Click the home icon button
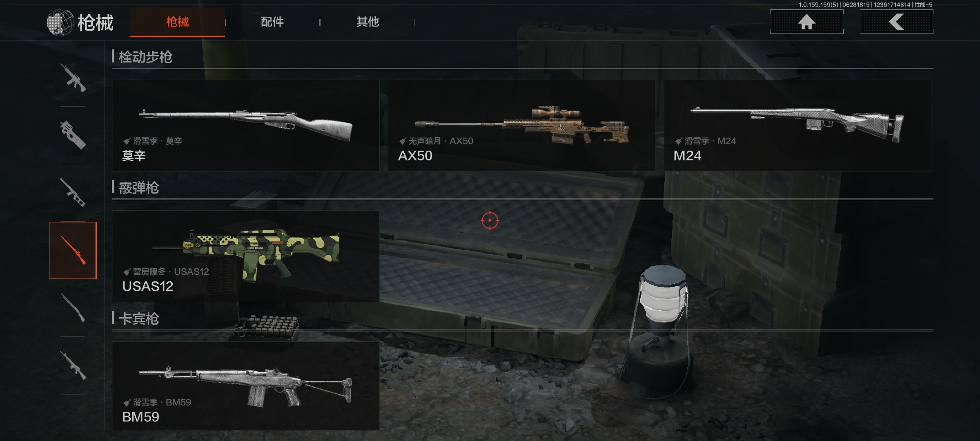This screenshot has height=441, width=980. click(806, 22)
